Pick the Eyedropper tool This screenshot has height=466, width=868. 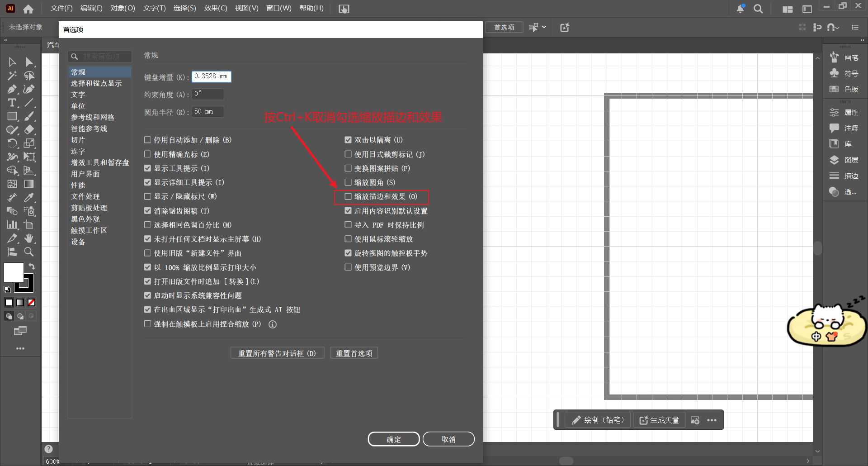29,198
